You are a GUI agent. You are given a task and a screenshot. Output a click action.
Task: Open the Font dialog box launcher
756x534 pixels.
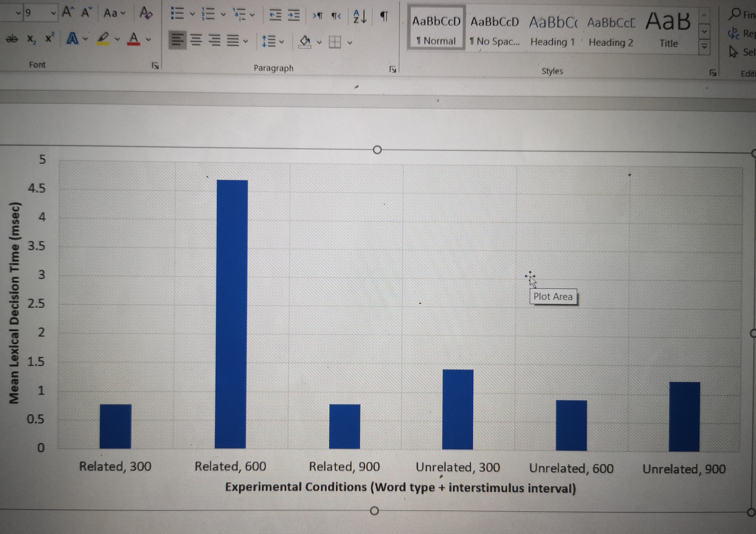click(x=155, y=66)
